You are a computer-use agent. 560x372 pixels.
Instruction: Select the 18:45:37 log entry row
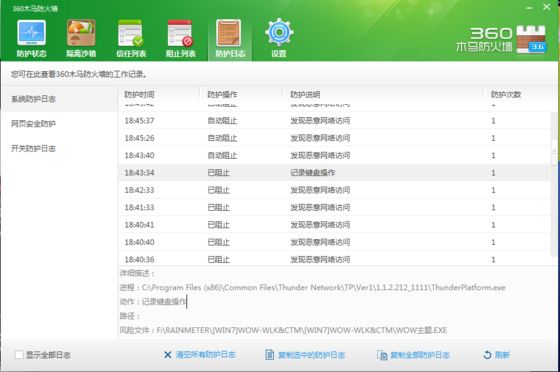[335, 121]
